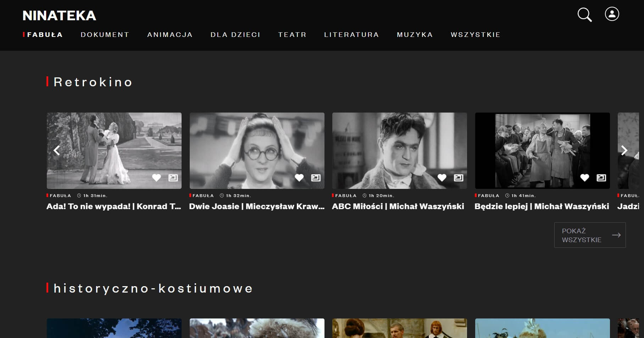Favorite the film Będzie lepiej
644x338 pixels.
click(585, 178)
